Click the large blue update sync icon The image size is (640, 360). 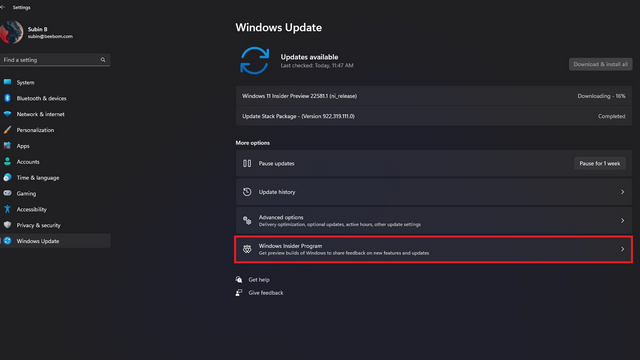(254, 60)
